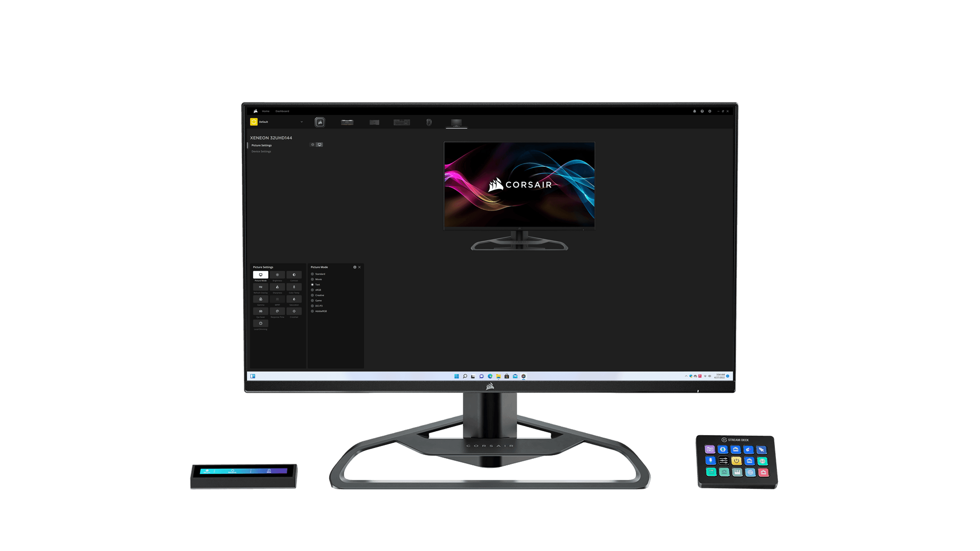Screen dimensions: 980x551
Task: Click the Stream Deck app icon on taskbar
Action: tap(524, 376)
